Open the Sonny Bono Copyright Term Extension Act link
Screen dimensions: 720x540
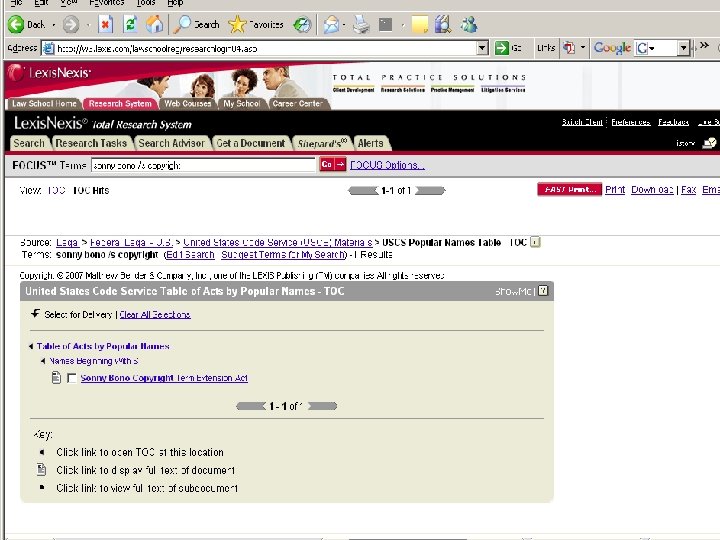pyautogui.click(x=164, y=378)
